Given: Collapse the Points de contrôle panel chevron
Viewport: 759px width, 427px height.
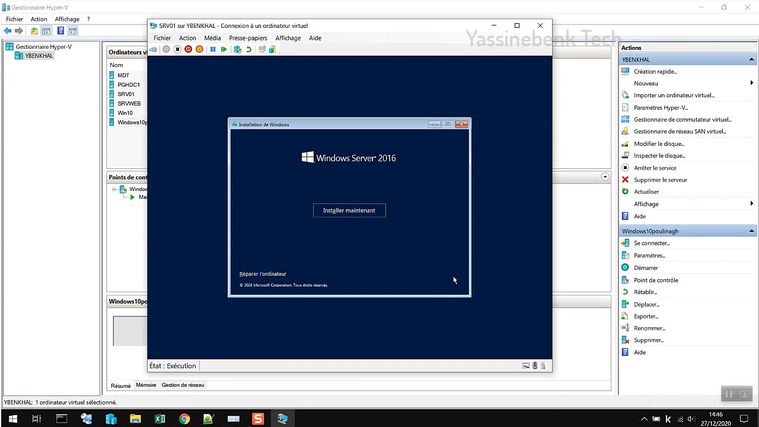Looking at the screenshot, I should pos(605,177).
